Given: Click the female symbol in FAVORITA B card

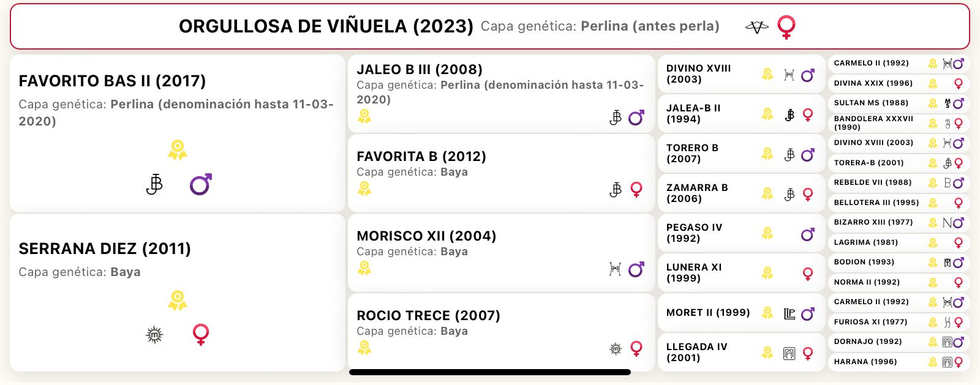Looking at the screenshot, I should [636, 190].
